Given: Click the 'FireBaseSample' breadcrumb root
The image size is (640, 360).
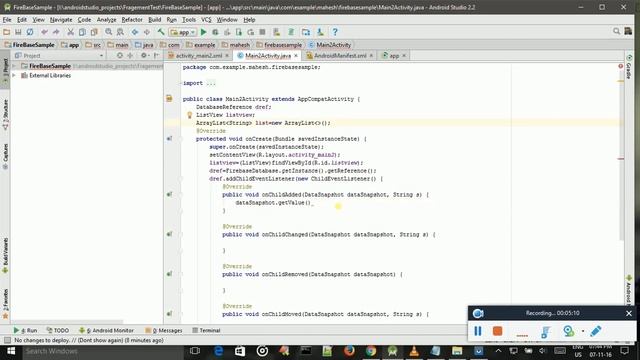Looking at the screenshot, I should 29,45.
